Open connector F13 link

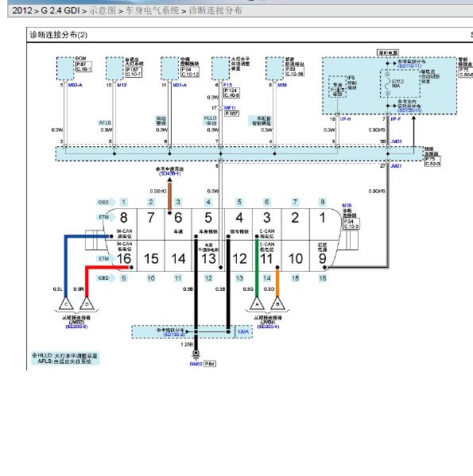[x=227, y=85]
